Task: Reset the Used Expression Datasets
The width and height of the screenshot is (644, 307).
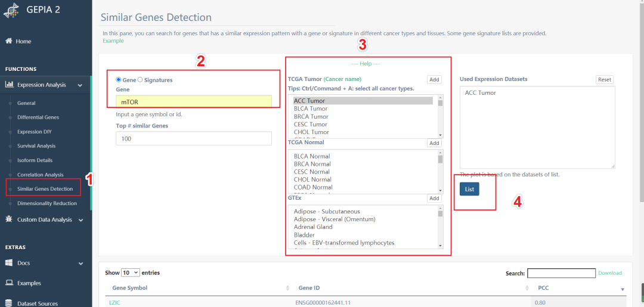Action: (x=605, y=80)
